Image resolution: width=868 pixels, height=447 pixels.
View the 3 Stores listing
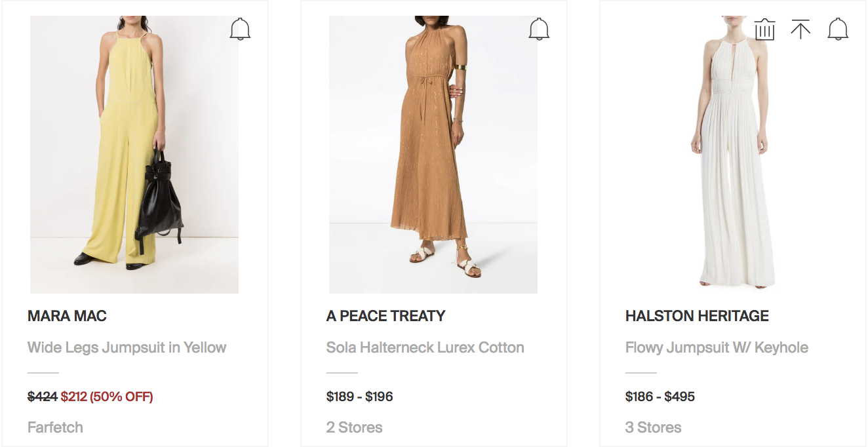653,427
